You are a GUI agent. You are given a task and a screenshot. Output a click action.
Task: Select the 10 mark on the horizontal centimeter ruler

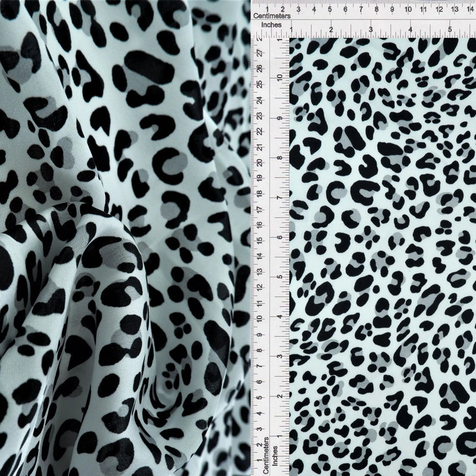pyautogui.click(x=408, y=9)
